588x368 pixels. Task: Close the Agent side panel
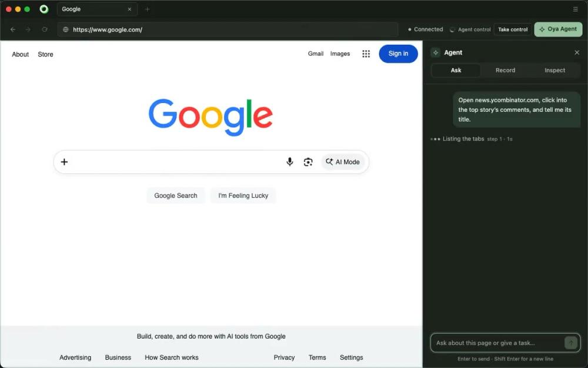(577, 52)
